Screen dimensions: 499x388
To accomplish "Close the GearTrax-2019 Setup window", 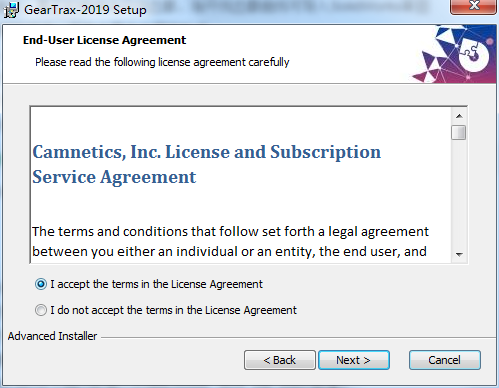I will (x=473, y=7).
